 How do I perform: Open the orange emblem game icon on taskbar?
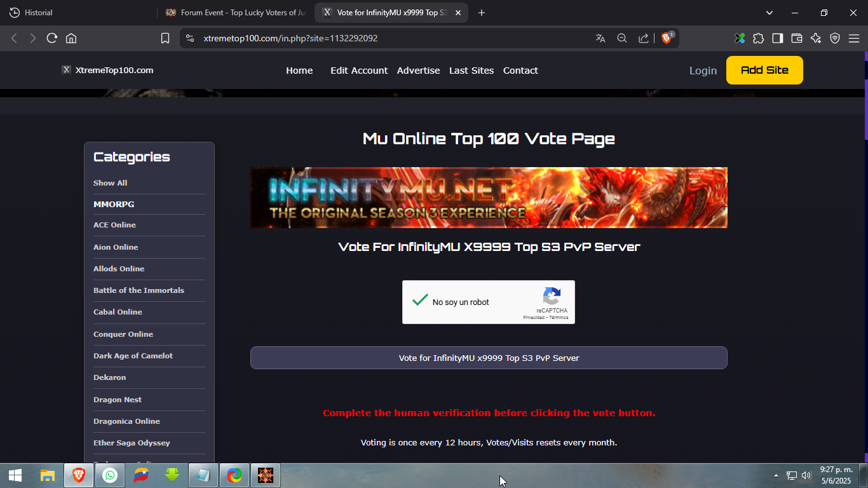(x=266, y=475)
